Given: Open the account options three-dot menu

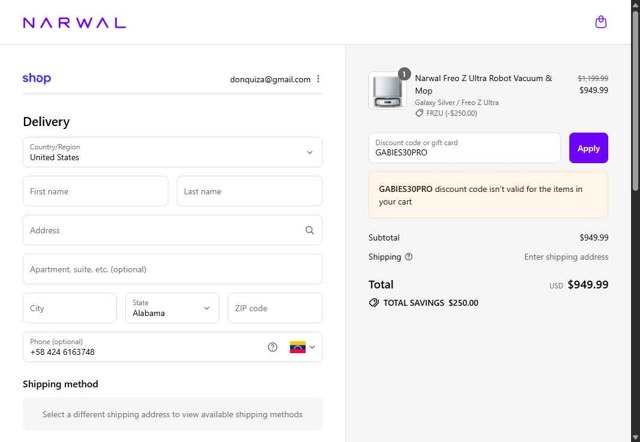Looking at the screenshot, I should point(318,79).
